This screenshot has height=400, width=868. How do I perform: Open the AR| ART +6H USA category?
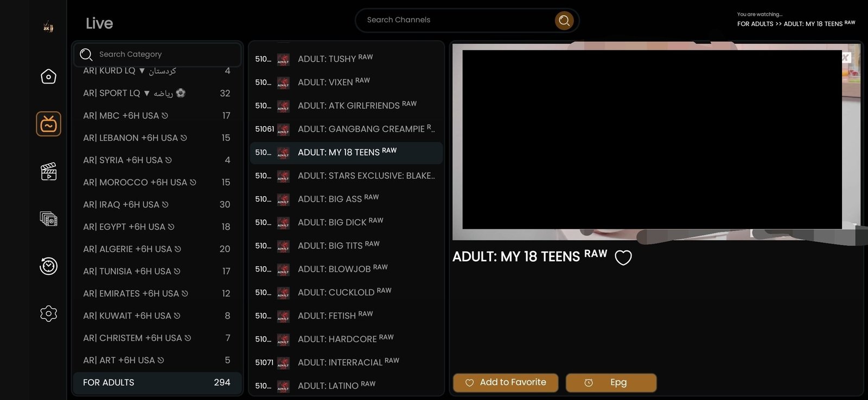157,360
